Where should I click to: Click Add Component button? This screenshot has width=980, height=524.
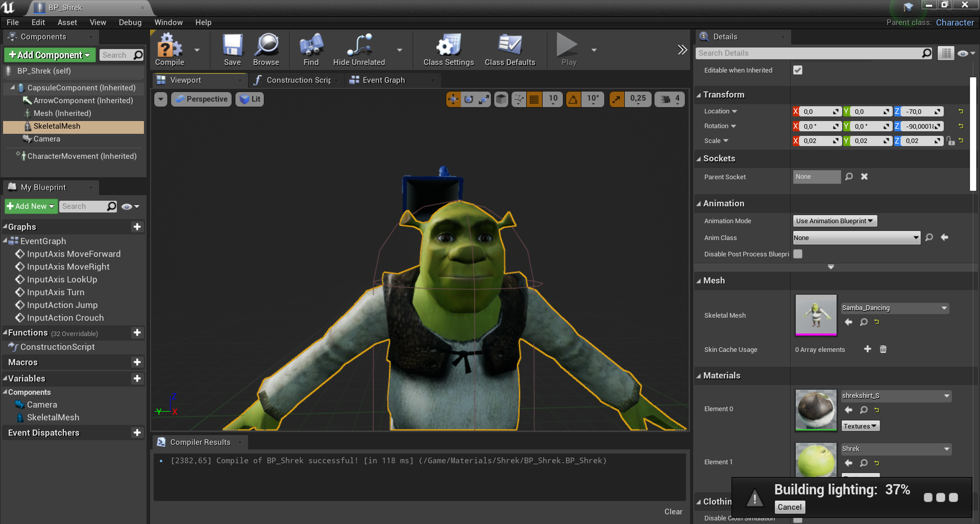[50, 55]
